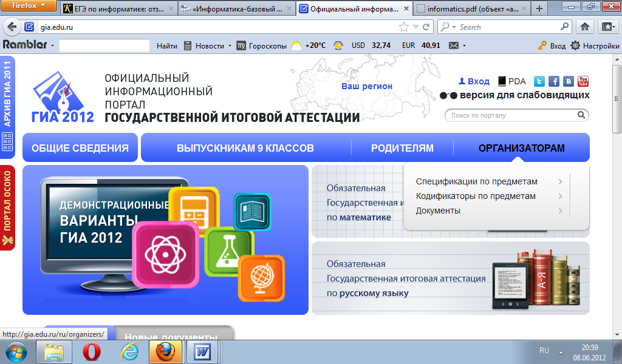The width and height of the screenshot is (622, 364).
Task: Open Гороскопы in Rambler toolbar
Action: click(x=262, y=46)
